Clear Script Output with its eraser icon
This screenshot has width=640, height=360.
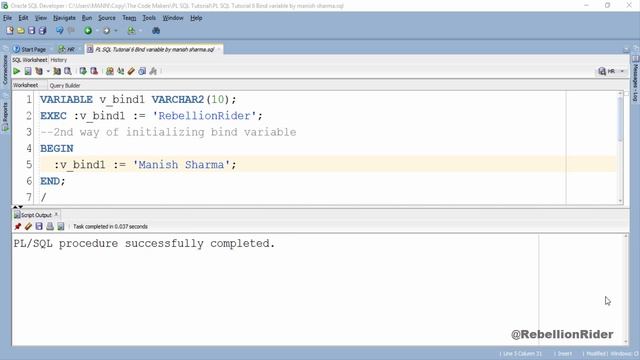click(x=28, y=227)
